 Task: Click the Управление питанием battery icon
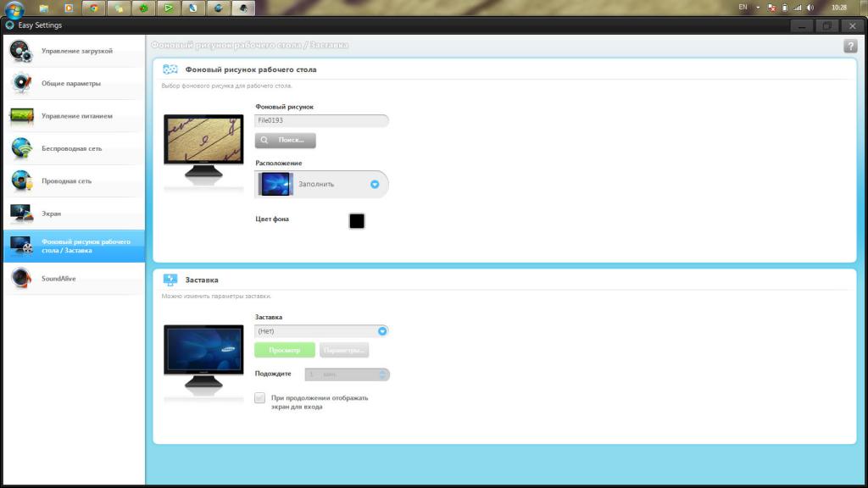point(21,115)
